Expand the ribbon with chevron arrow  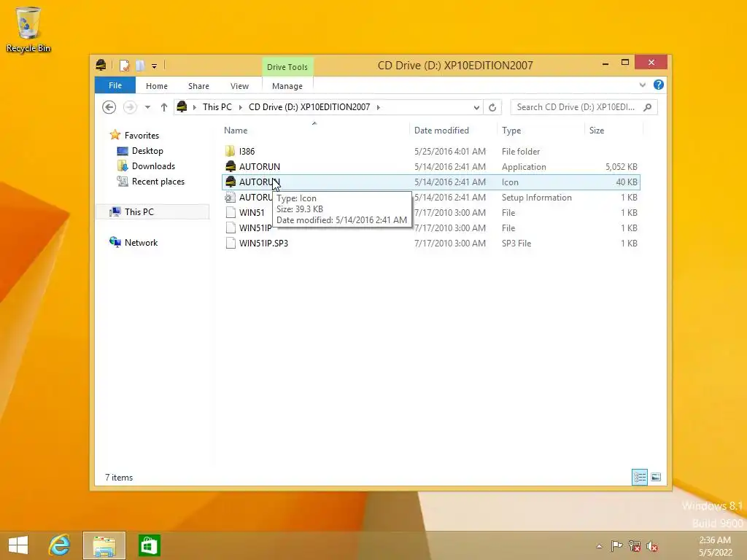coord(643,85)
